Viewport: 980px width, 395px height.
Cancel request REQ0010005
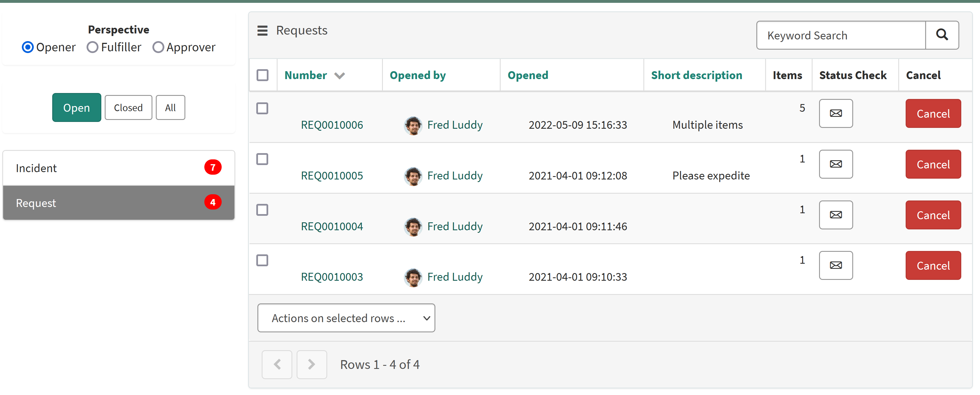tap(933, 164)
